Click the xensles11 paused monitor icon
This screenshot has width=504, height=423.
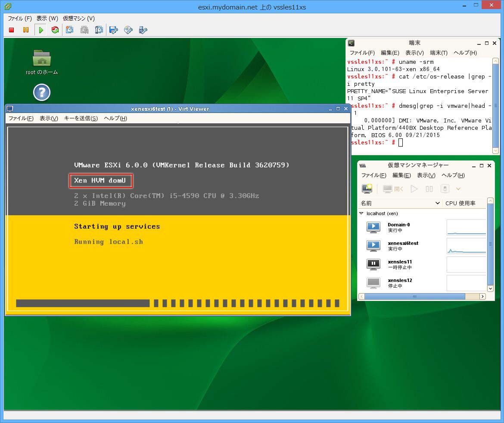(x=373, y=264)
